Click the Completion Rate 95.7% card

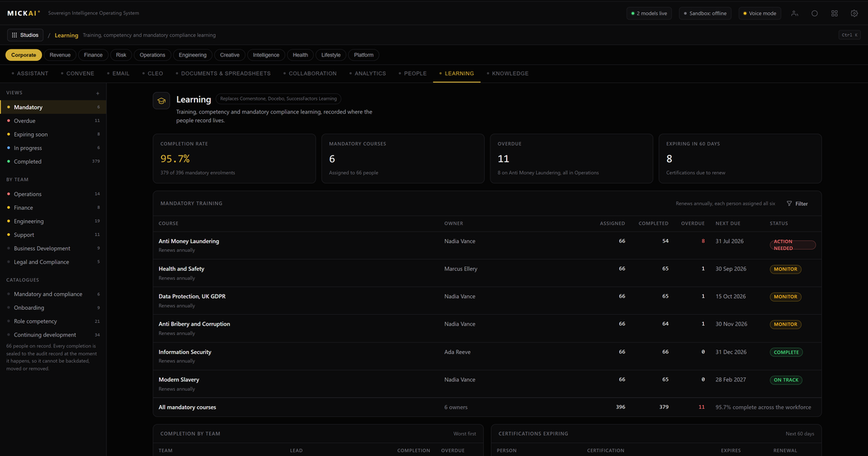click(x=234, y=158)
